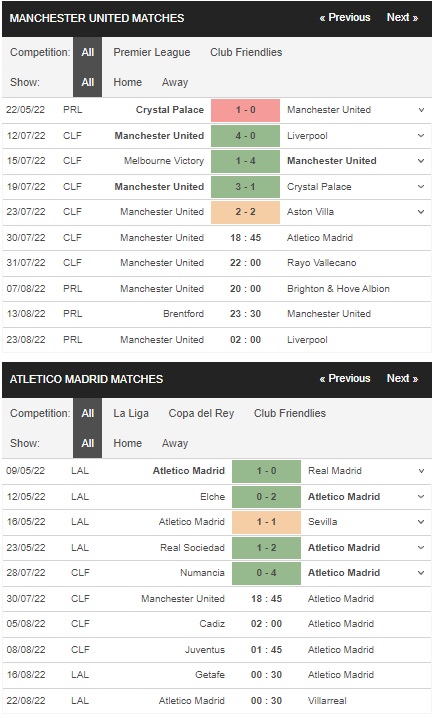Expand the Numancia 0-4 match chevron
433x718 pixels.
pyautogui.click(x=421, y=572)
